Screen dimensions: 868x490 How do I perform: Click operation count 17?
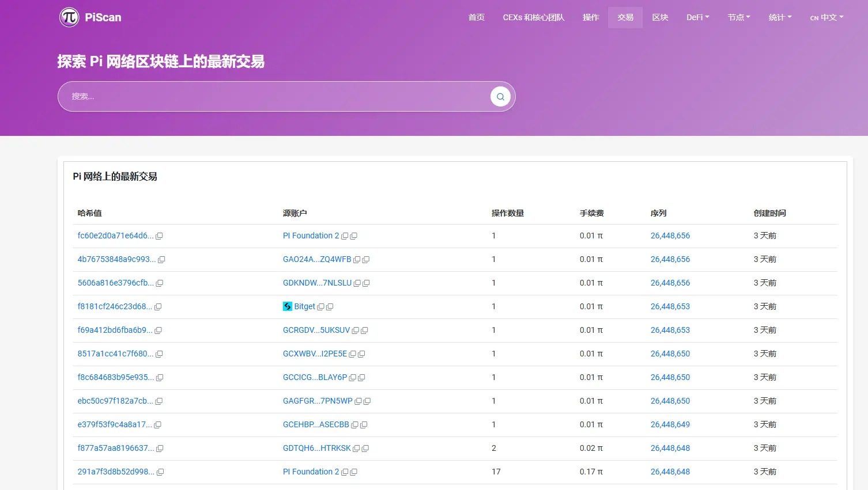point(496,472)
